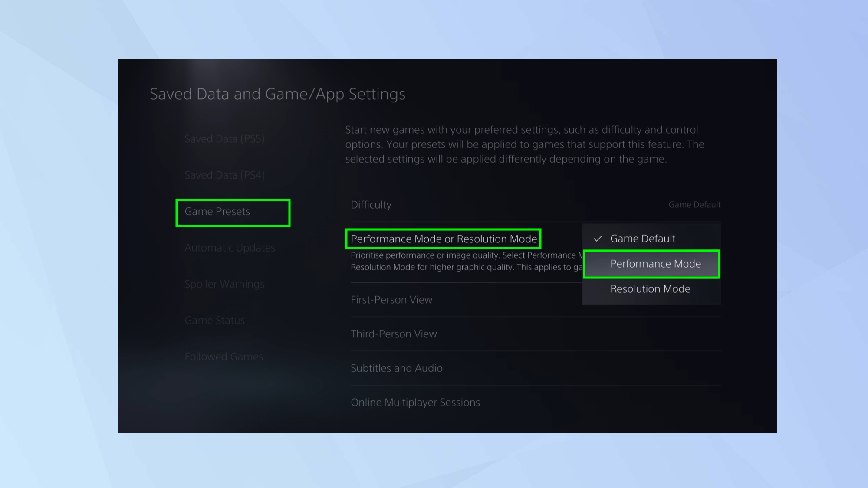This screenshot has width=868, height=488.
Task: Click the Game Presets description paragraph
Action: coord(524,144)
